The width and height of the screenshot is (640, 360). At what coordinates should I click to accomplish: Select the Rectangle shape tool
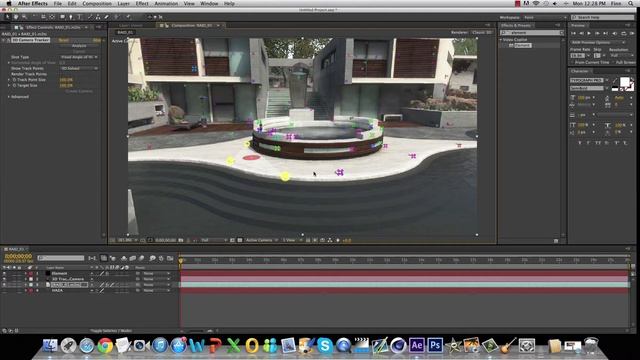tap(62, 17)
